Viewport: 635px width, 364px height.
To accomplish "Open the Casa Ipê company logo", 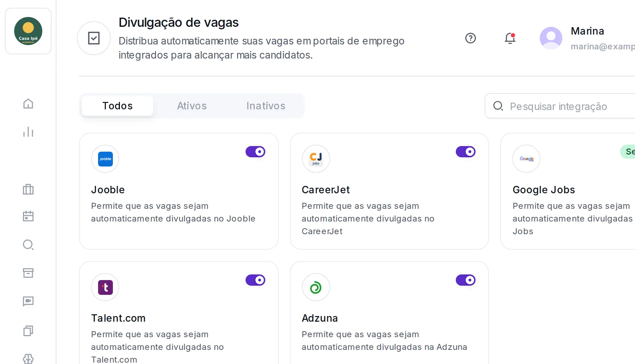I will [x=28, y=31].
